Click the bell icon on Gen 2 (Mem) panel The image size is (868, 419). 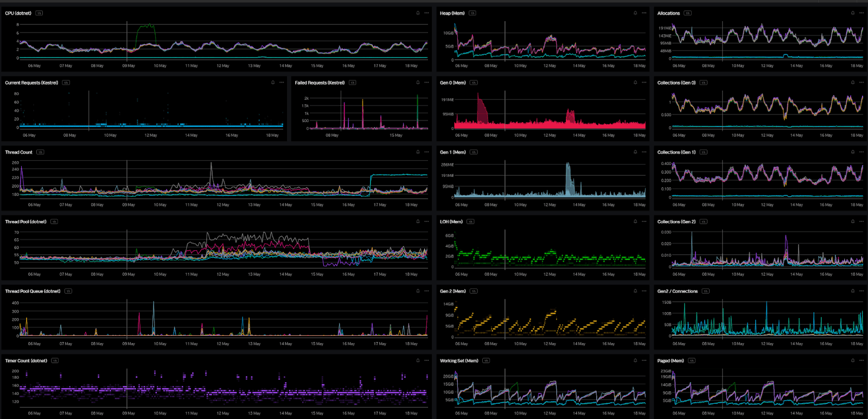pos(635,291)
